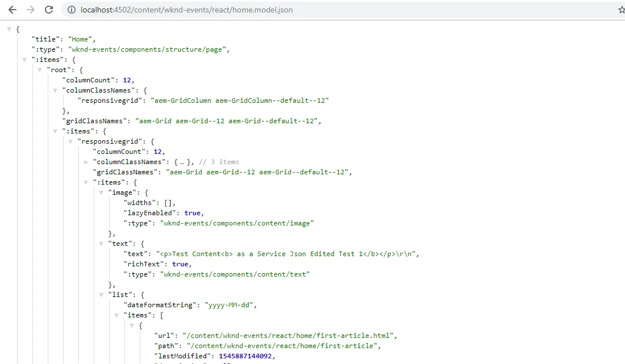Click wknd-events/components/content/image value

click(237, 223)
